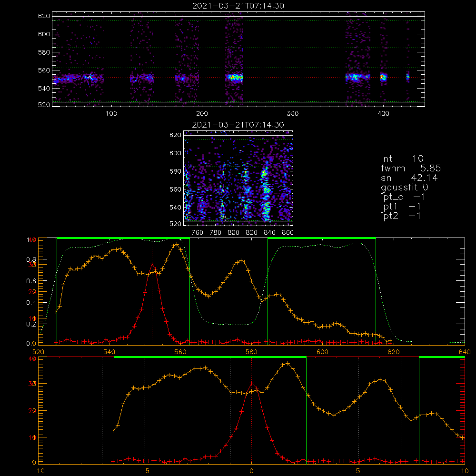This screenshot has height=476, width=476.
Task: Click x-axis label 840 on middle image
Action: coord(269,233)
